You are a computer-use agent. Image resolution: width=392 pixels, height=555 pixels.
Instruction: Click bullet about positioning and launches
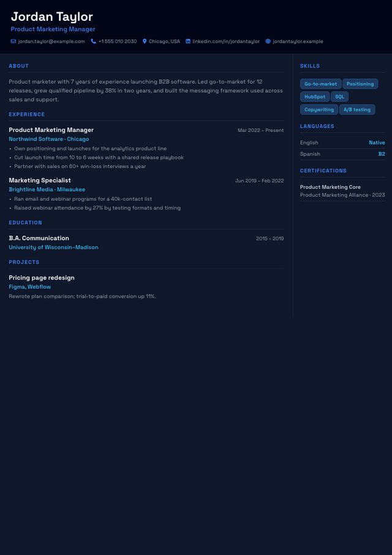[x=91, y=149]
